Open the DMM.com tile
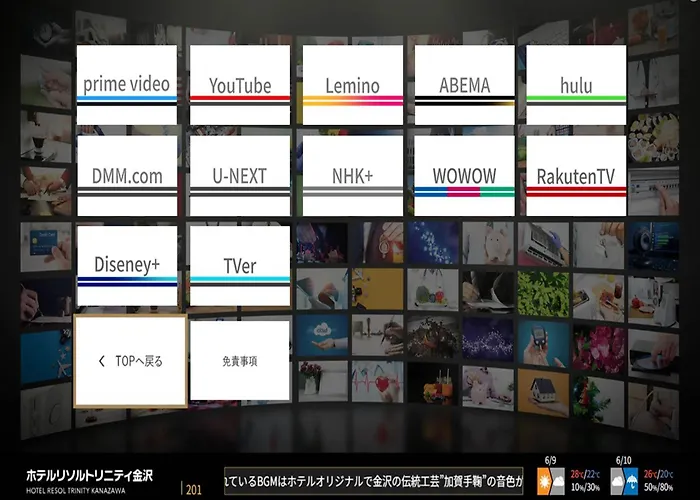This screenshot has width=700, height=500. [x=127, y=176]
